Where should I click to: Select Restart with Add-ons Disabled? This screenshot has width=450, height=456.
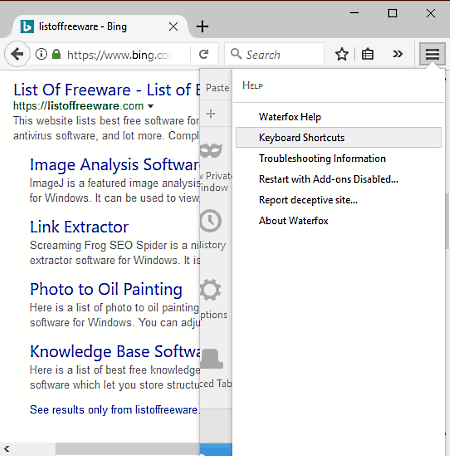pos(338,179)
